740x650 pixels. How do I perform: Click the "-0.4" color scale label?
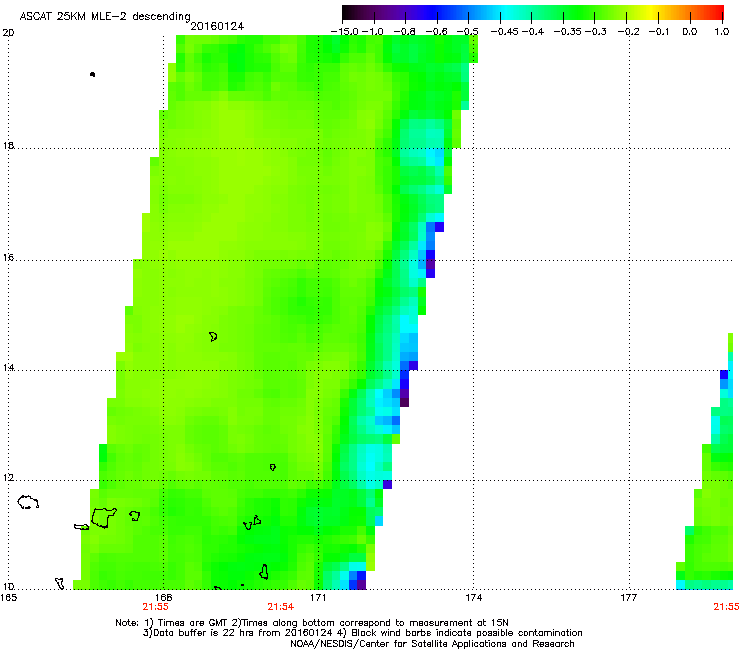533,32
